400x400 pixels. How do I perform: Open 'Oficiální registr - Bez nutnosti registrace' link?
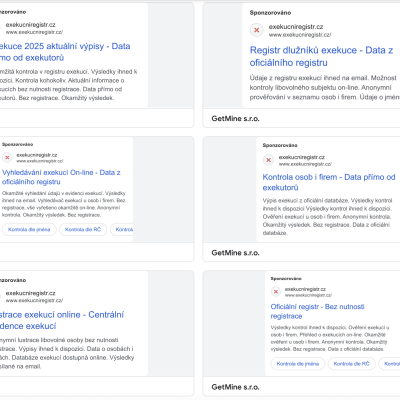317,311
